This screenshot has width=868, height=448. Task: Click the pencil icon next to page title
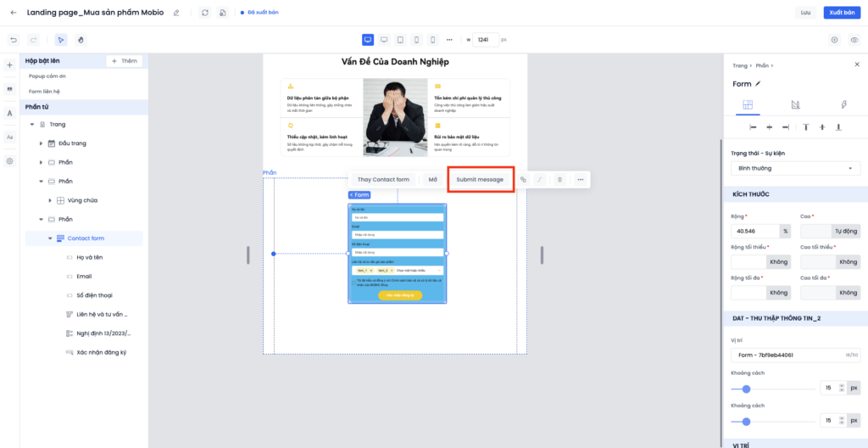176,13
